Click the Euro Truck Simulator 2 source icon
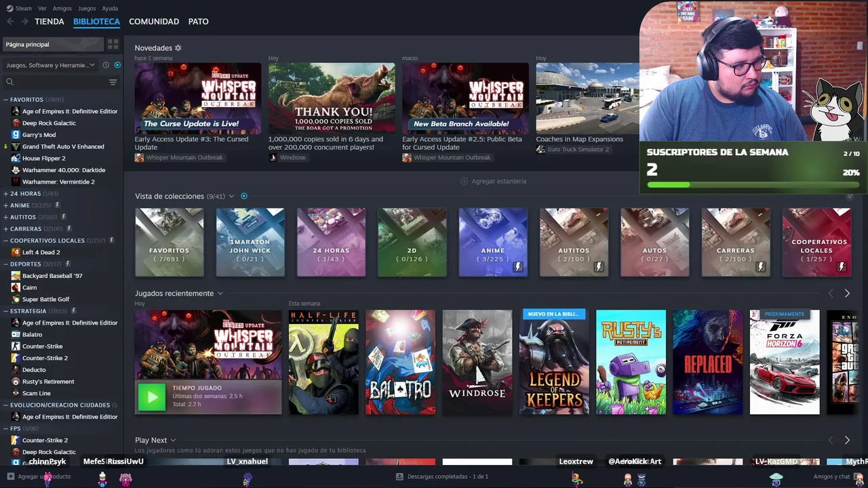868x488 pixels. pyautogui.click(x=540, y=149)
